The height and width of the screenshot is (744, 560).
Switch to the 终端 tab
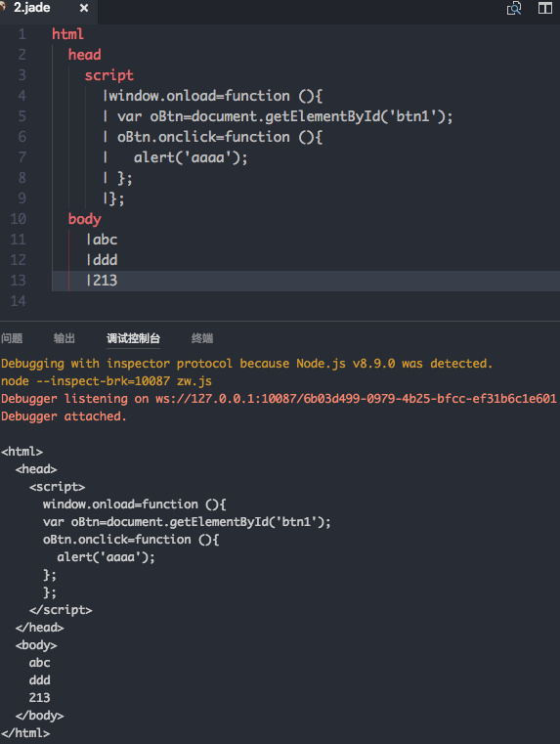click(x=202, y=338)
